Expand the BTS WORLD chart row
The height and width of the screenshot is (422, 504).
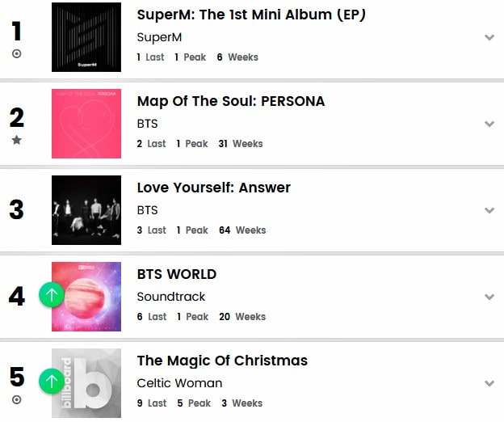click(489, 297)
